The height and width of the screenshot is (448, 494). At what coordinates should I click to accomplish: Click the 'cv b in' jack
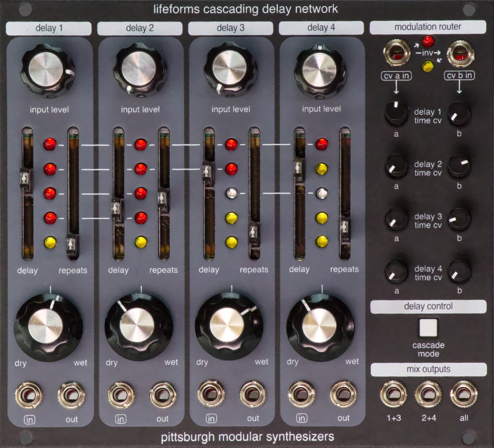point(460,53)
